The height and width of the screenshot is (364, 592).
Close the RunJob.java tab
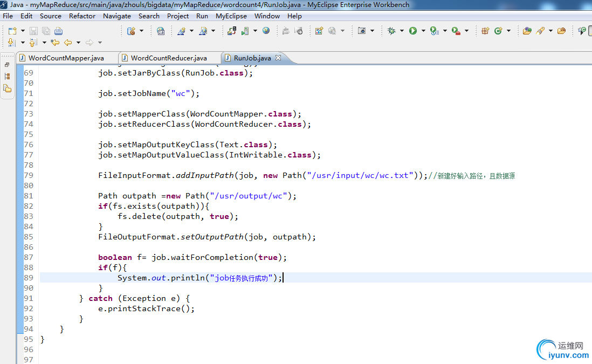(278, 57)
